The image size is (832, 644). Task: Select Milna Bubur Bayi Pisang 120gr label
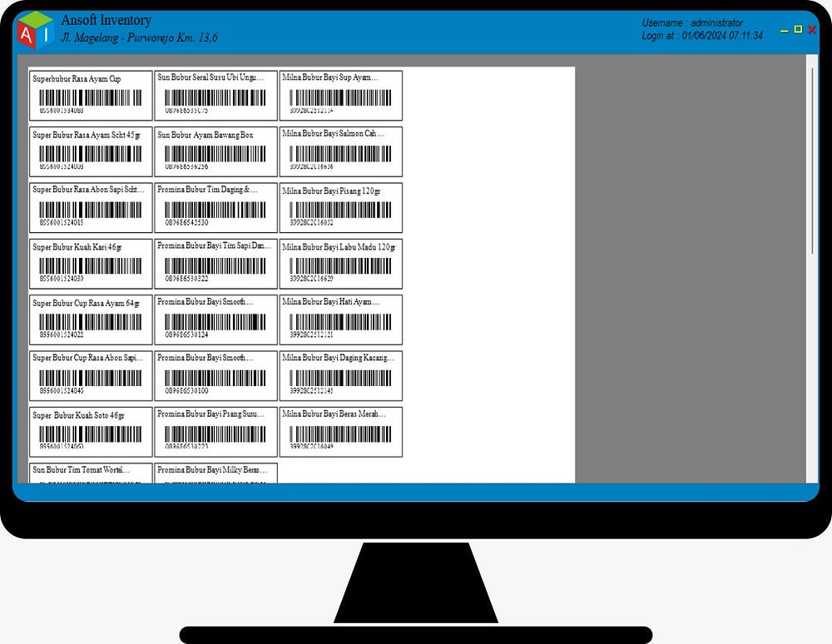pyautogui.click(x=340, y=208)
